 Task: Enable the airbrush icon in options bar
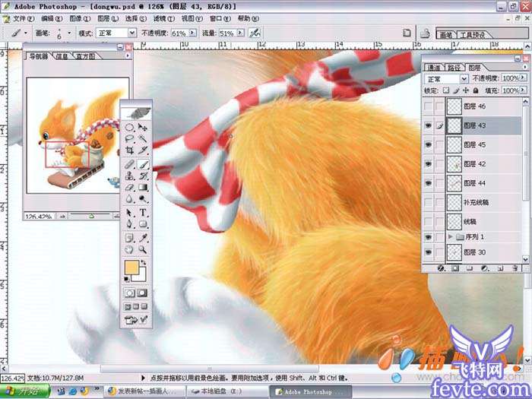click(x=255, y=33)
